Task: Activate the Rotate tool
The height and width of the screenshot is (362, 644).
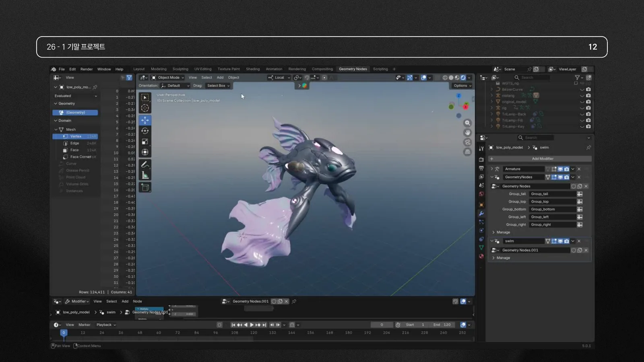Action: [x=145, y=131]
